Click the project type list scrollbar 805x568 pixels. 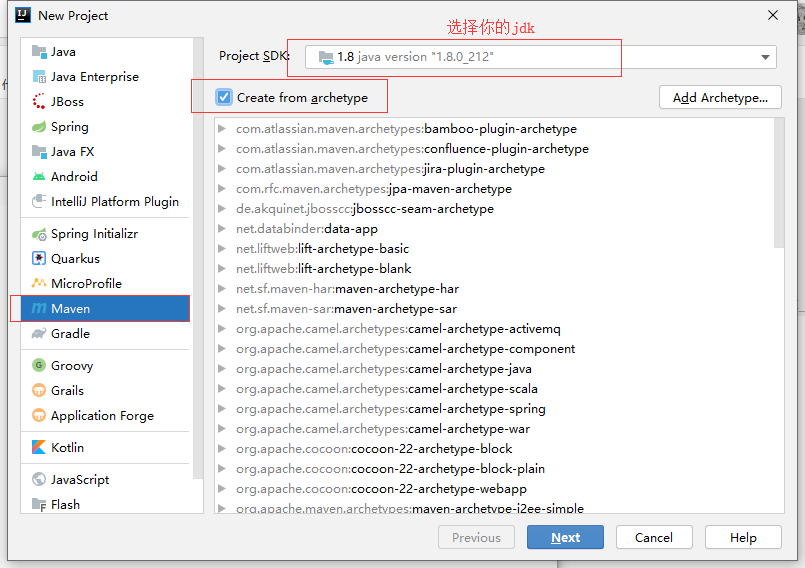198,258
